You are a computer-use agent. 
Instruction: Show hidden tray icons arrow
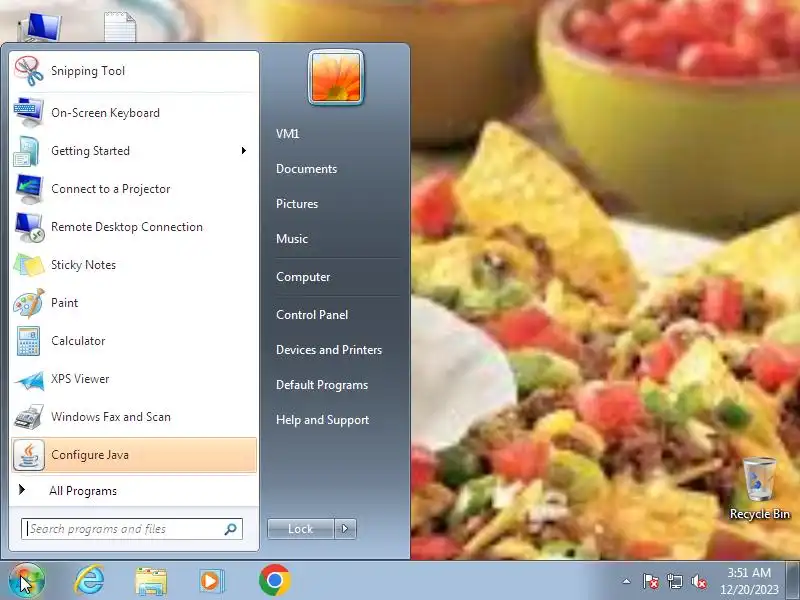coord(627,581)
